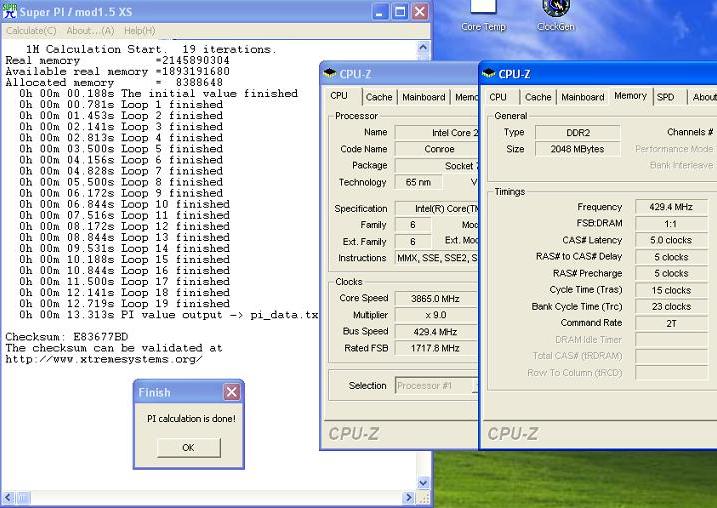The image size is (717, 508).
Task: Select About tab in right CPU-Z window
Action: click(703, 97)
